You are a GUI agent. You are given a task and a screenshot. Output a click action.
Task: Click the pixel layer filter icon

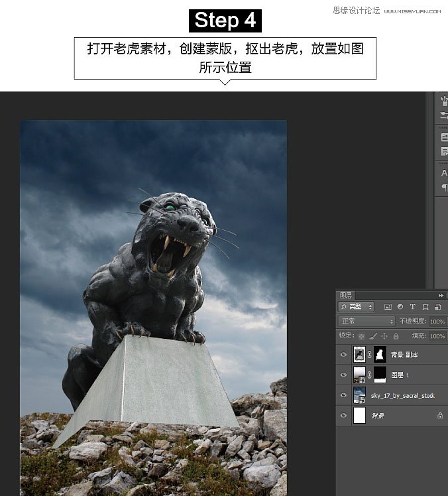[388, 307]
